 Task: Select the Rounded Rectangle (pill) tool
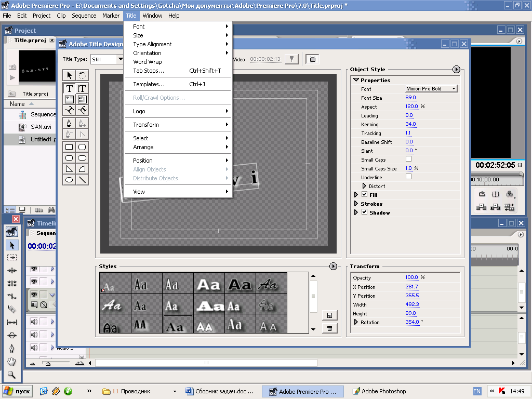click(82, 158)
